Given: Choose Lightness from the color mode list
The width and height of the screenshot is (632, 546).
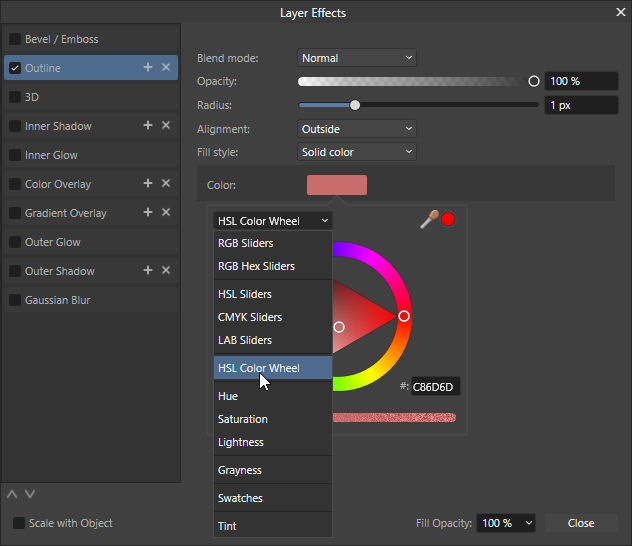Looking at the screenshot, I should pyautogui.click(x=273, y=442).
